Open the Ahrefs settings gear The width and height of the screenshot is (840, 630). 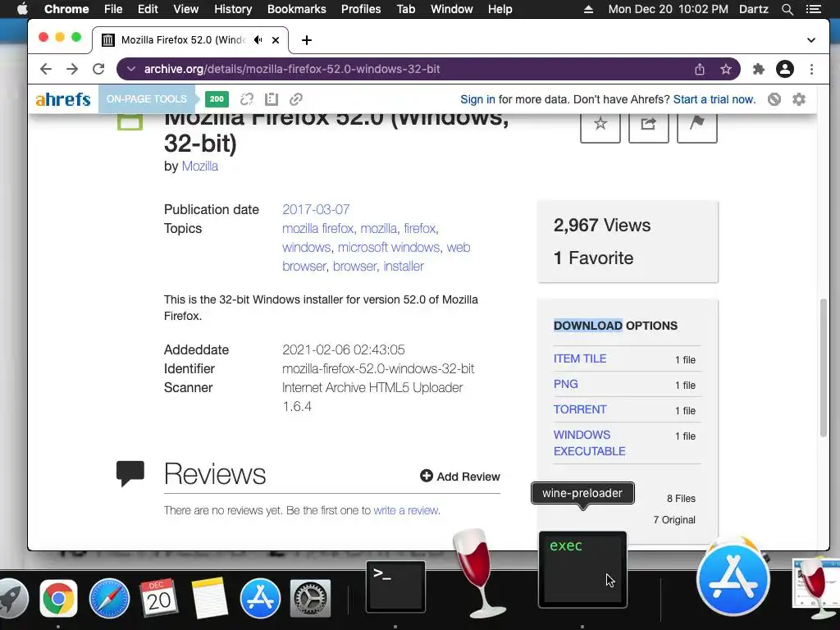tap(799, 99)
